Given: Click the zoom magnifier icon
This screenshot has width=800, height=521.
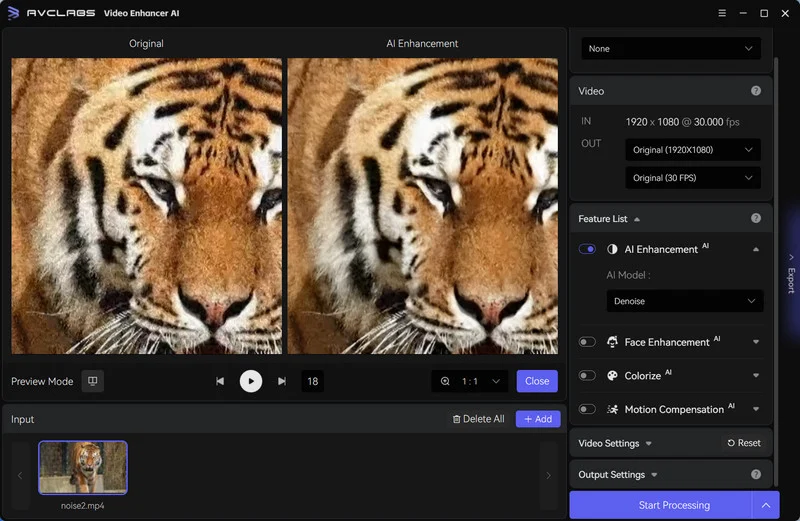Looking at the screenshot, I should click(445, 381).
